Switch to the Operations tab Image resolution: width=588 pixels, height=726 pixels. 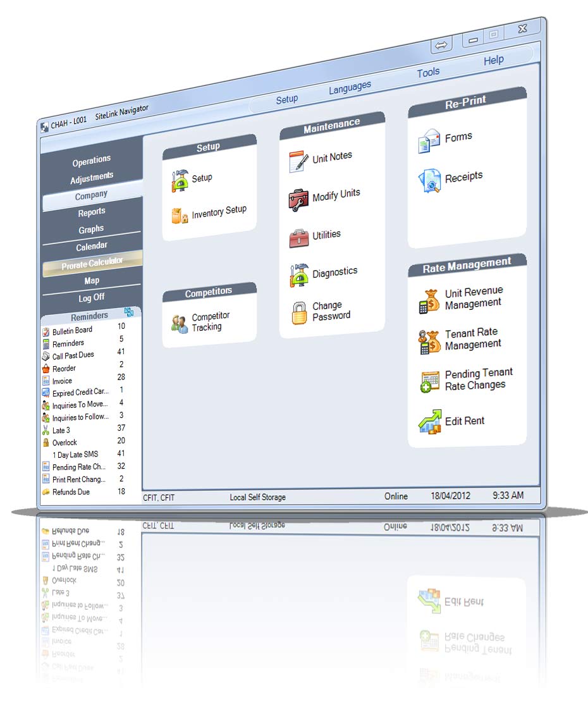click(92, 161)
